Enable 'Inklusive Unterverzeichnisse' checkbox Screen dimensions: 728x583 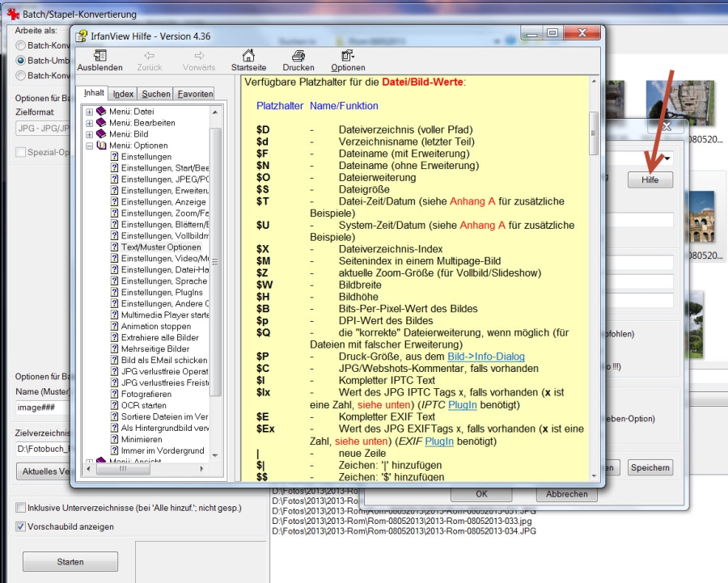coord(21,508)
